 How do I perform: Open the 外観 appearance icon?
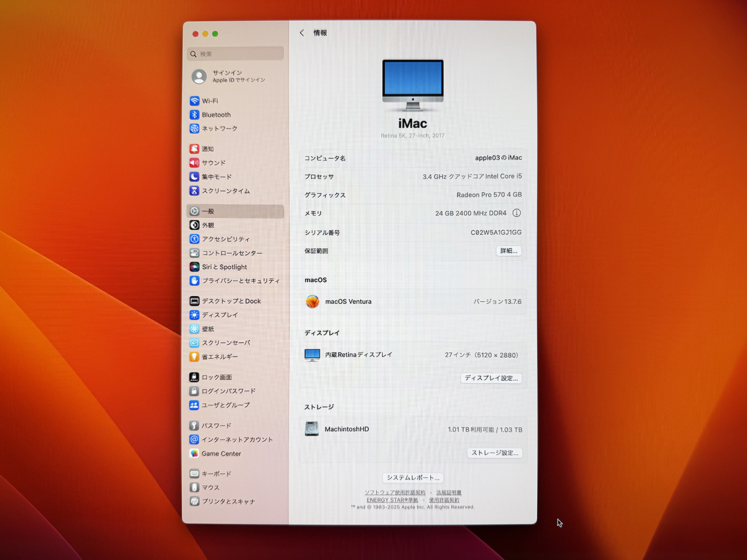point(195,225)
